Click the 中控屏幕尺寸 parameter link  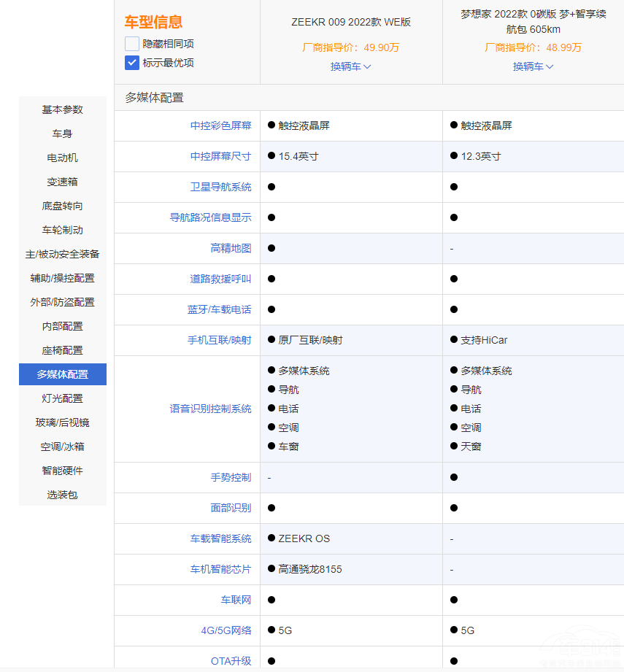tap(220, 156)
